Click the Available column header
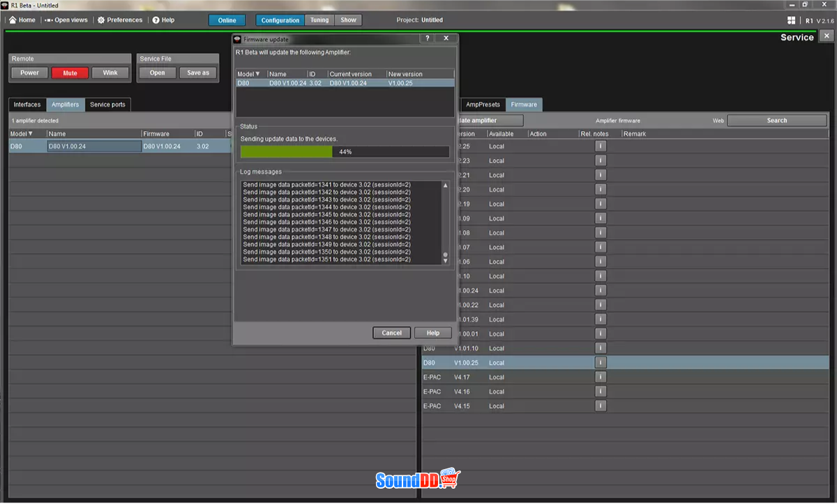The height and width of the screenshot is (504, 837). [506, 134]
